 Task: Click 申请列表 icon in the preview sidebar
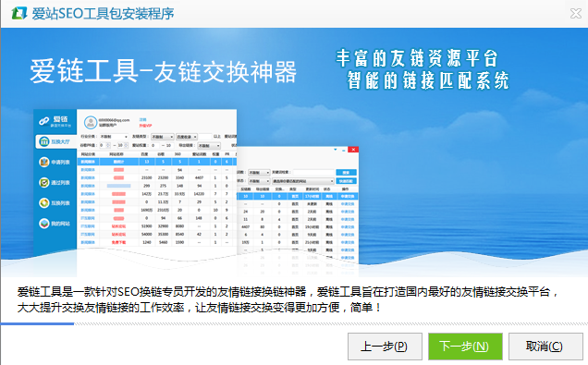(x=43, y=162)
